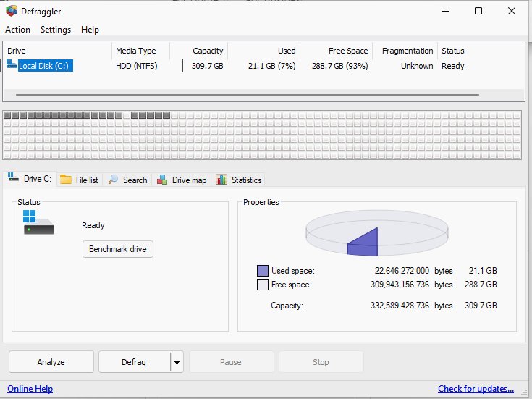The image size is (532, 399).
Task: Click the Benchmark drive button
Action: coord(117,249)
